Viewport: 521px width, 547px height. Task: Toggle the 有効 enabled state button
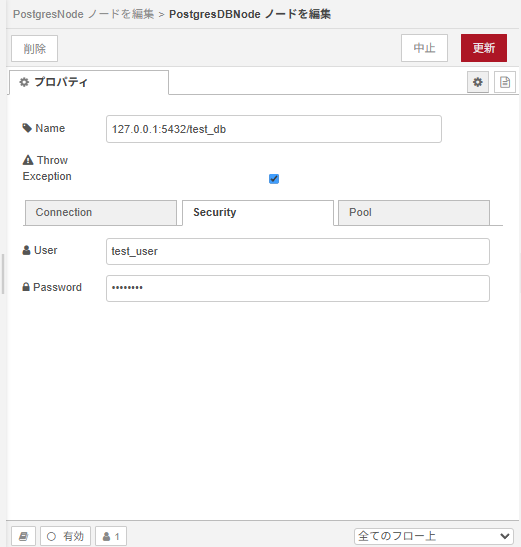[65, 536]
